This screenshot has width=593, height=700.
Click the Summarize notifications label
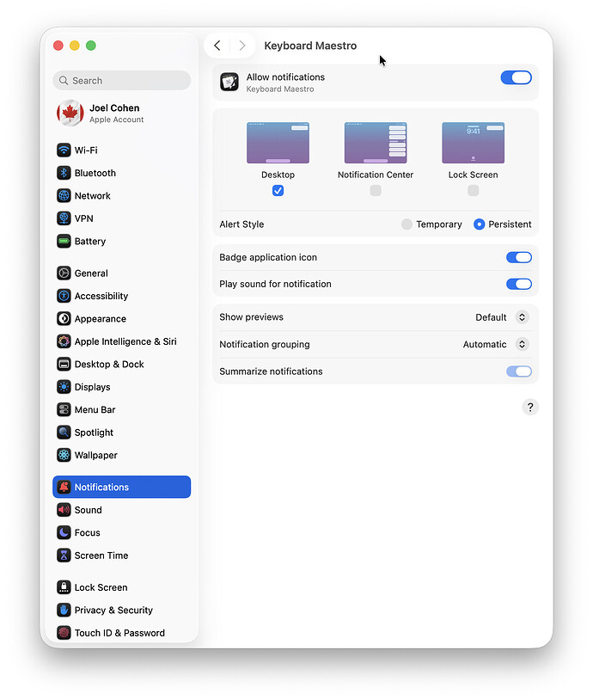(x=271, y=371)
